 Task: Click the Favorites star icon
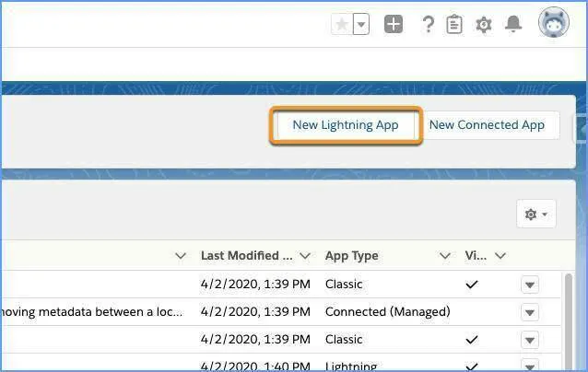[x=342, y=25]
